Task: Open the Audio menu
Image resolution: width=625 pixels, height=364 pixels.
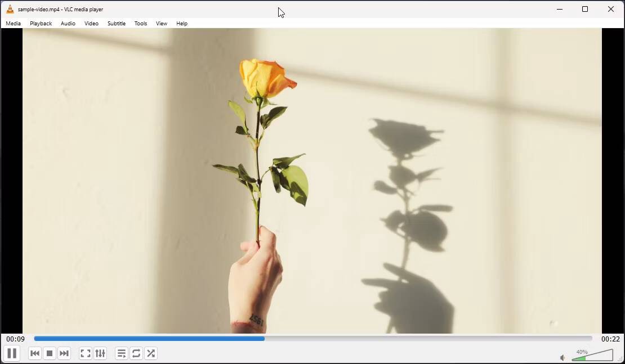Action: click(68, 24)
